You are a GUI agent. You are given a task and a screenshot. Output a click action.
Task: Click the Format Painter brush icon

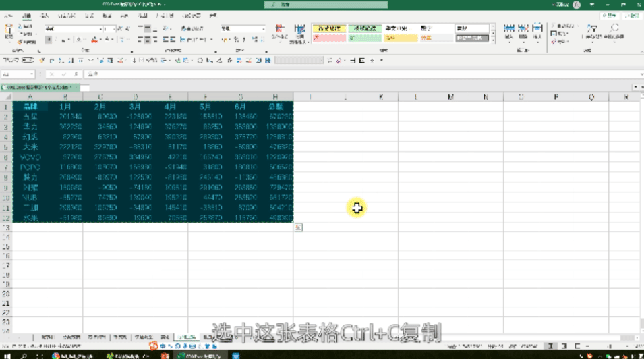click(20, 42)
